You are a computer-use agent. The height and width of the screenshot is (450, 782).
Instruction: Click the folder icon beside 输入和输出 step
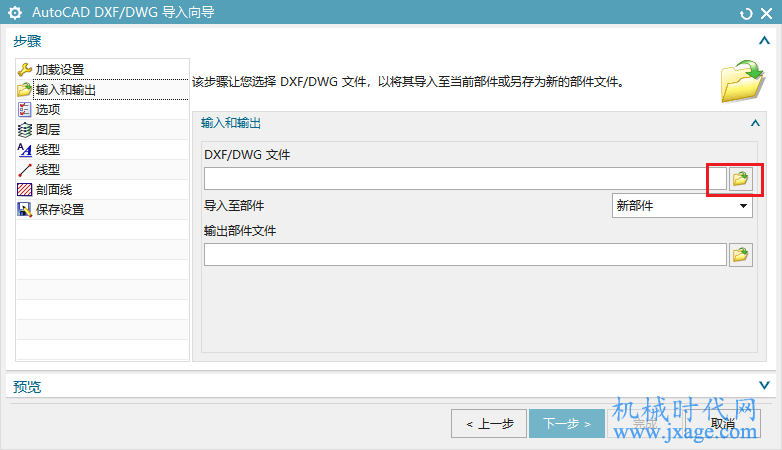[24, 90]
